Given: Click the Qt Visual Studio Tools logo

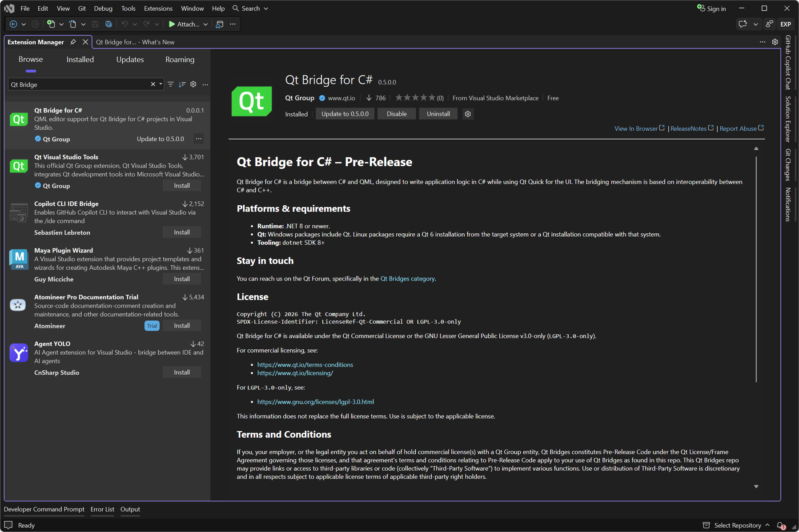Looking at the screenshot, I should 19,166.
